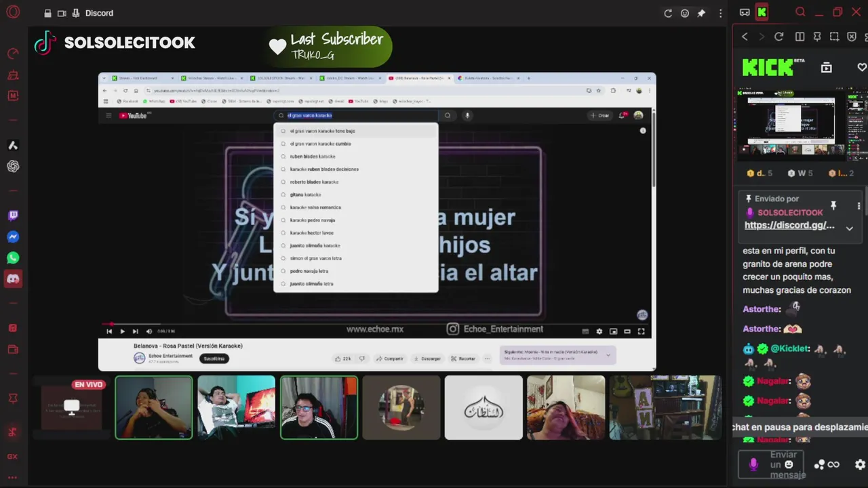Click the YouTube Crear button
Screen dimensions: 868x488
600,115
